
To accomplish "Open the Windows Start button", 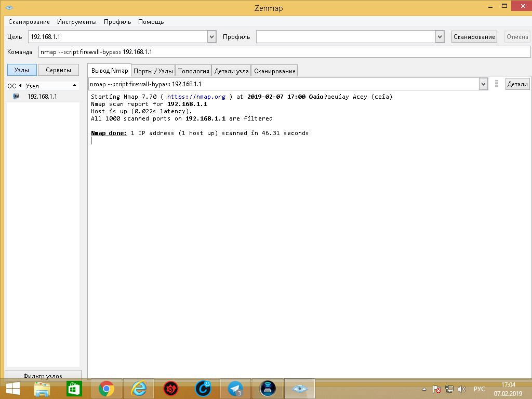I will point(12,389).
